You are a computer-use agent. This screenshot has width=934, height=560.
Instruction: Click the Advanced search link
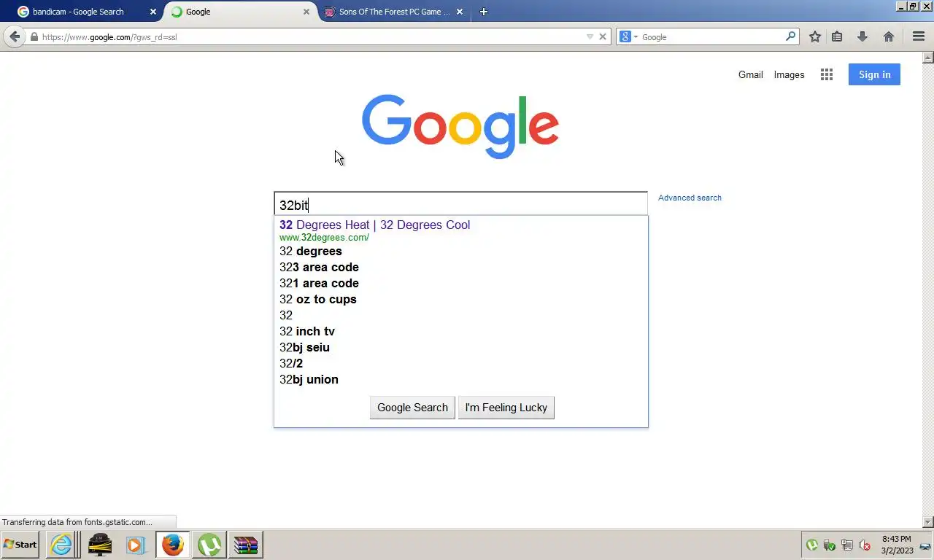tap(690, 198)
